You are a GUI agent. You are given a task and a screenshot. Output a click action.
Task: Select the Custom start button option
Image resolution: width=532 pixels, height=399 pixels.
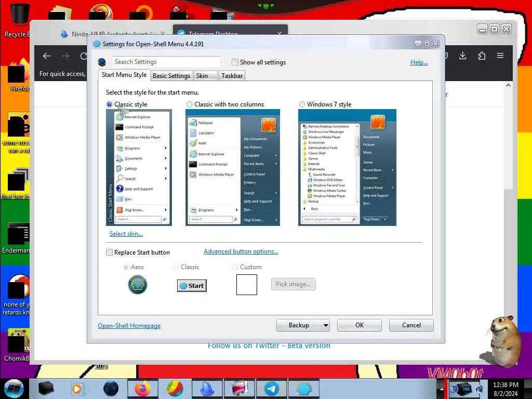point(235,267)
